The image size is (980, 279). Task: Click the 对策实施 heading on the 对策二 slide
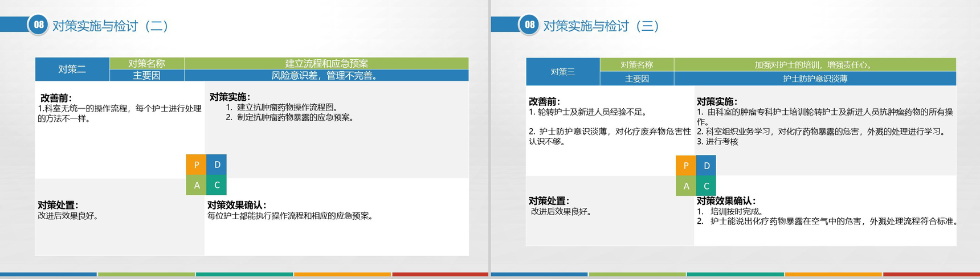230,97
